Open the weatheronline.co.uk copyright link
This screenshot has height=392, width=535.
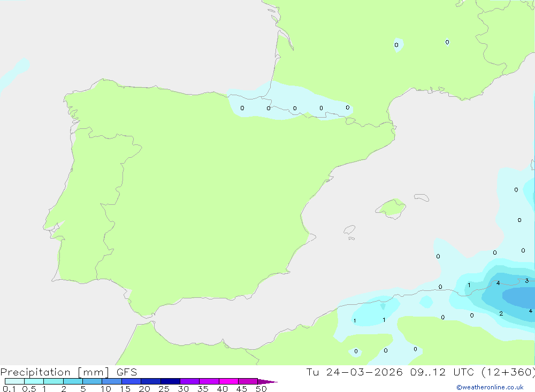coord(490,387)
